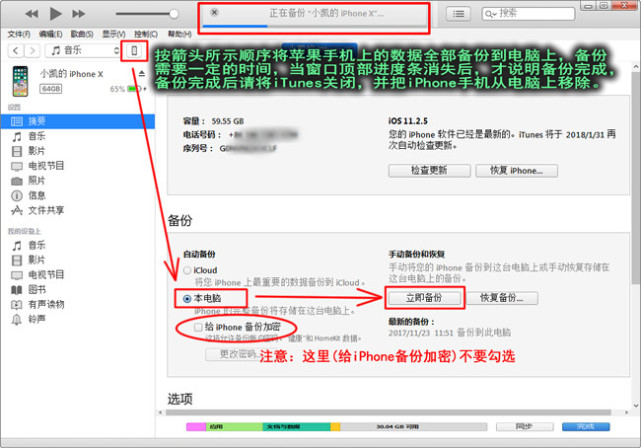Click the rewind previous track button
Image resolution: width=641 pixels, height=448 pixels.
(x=31, y=14)
